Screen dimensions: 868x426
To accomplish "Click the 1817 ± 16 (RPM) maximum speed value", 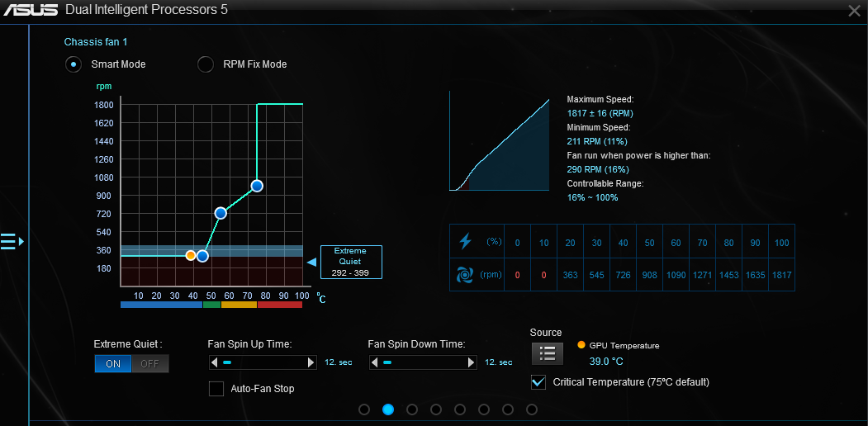I will point(600,113).
